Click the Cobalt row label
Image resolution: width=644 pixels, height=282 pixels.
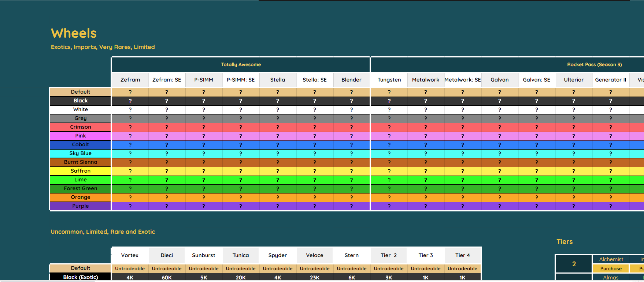click(x=80, y=144)
